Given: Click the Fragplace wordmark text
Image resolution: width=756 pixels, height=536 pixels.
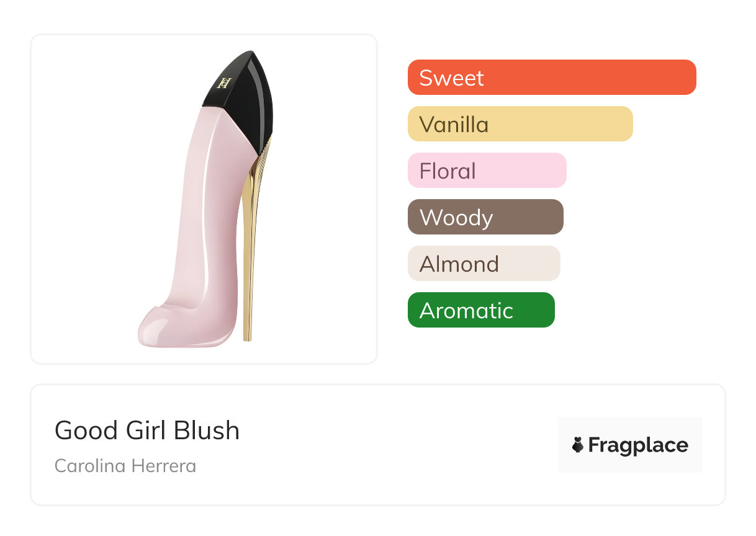Looking at the screenshot, I should (638, 445).
